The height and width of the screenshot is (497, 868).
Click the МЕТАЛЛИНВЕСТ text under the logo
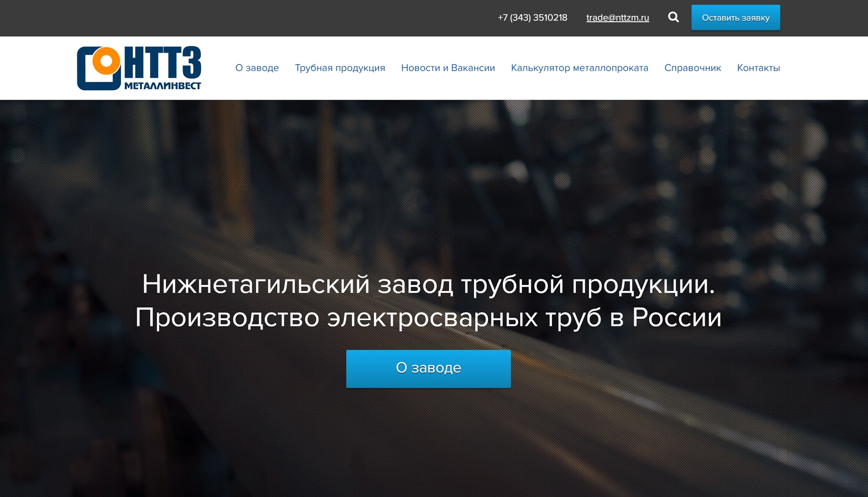[162, 86]
